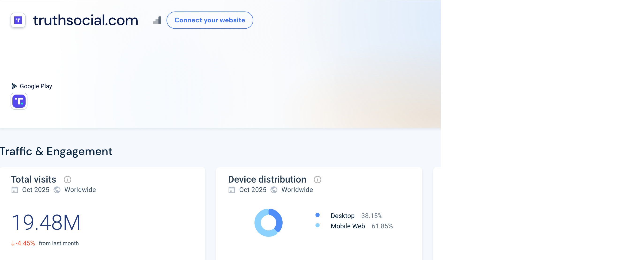Click the Device distribution card title

coord(267,180)
